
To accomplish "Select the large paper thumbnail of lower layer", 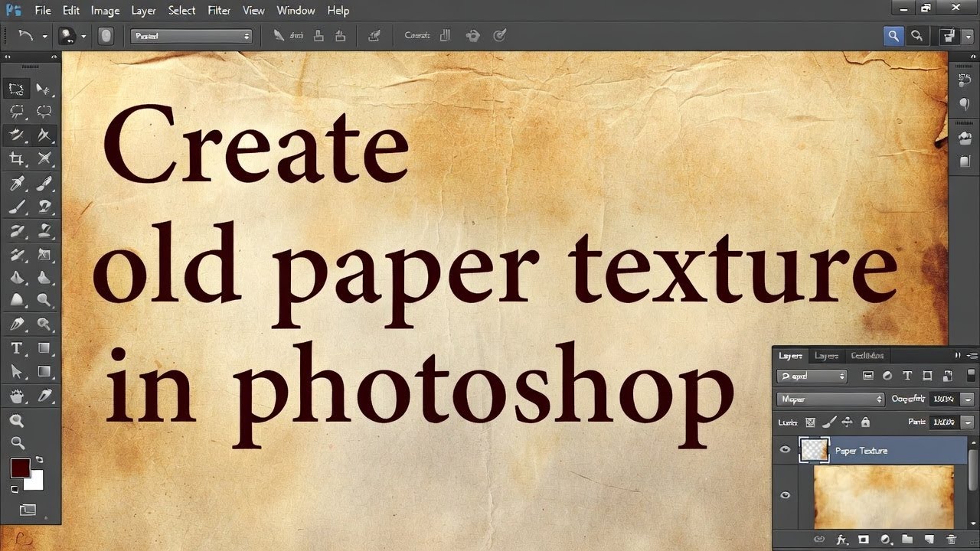I will [x=884, y=497].
